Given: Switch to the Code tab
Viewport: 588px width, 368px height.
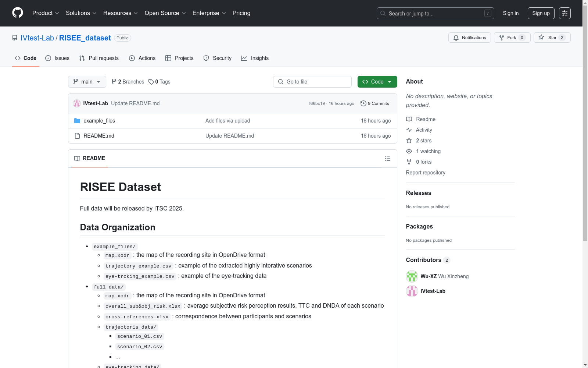Looking at the screenshot, I should 26,58.
